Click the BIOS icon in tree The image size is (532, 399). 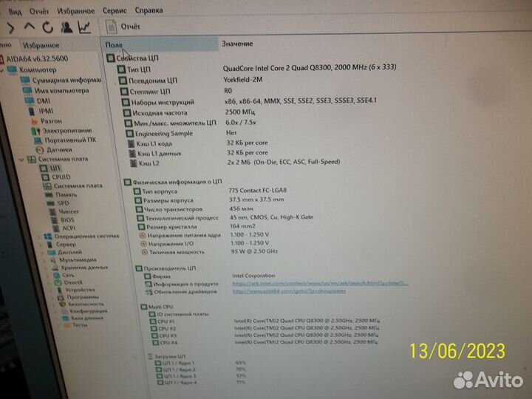tap(54, 220)
